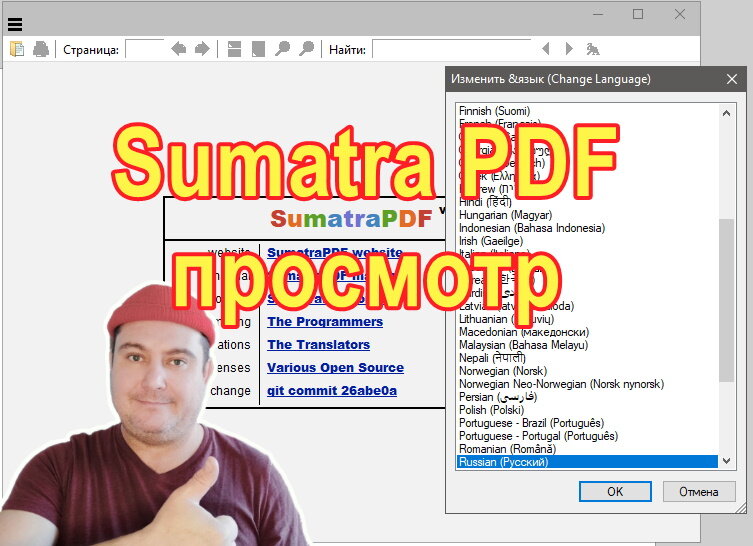
Task: Select Norwegian (Norsk) language
Action: (x=587, y=371)
